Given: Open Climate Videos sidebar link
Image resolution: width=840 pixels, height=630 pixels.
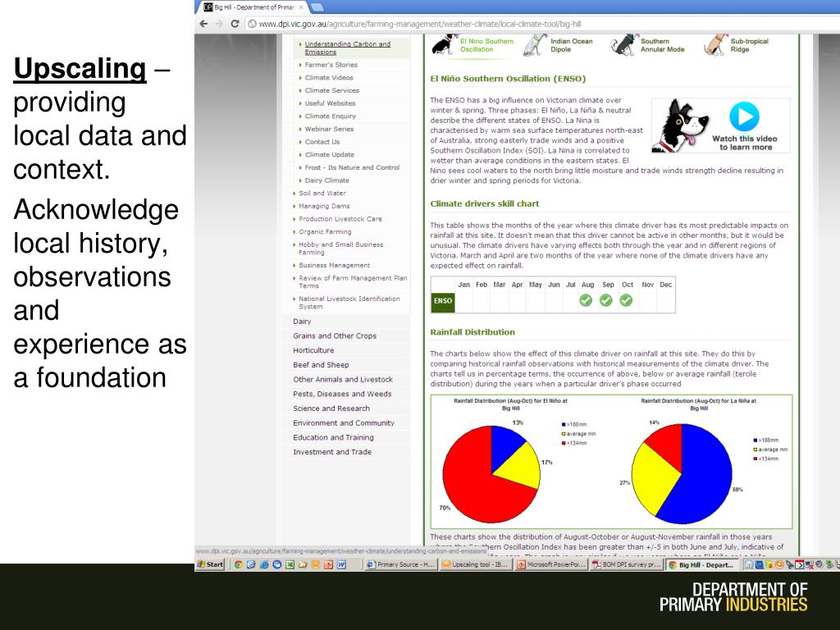Looking at the screenshot, I should (x=329, y=78).
